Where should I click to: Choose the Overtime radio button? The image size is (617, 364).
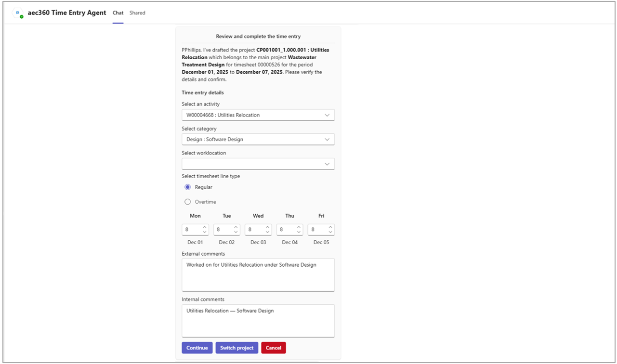click(x=188, y=202)
